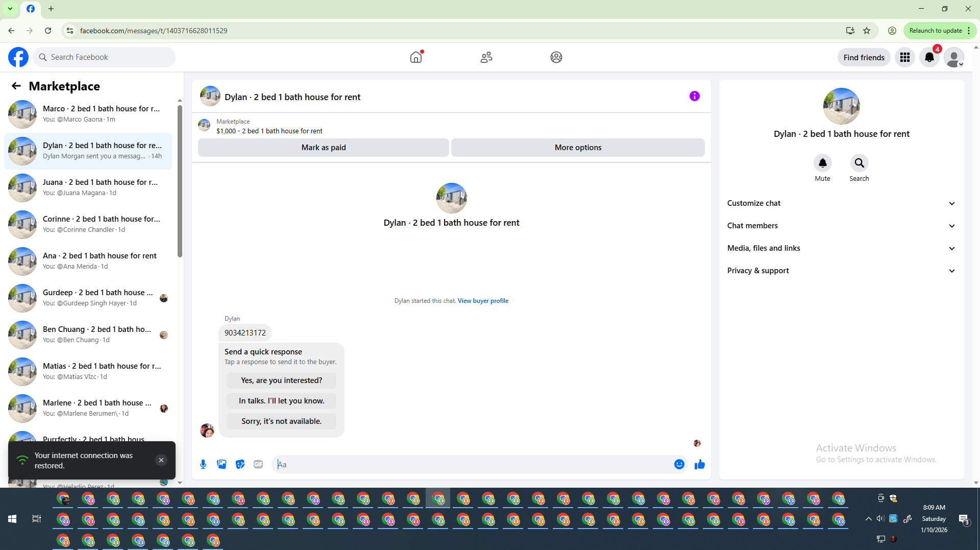This screenshot has height=550, width=980.
Task: Click the clock showing 8:09 AM
Action: [934, 508]
